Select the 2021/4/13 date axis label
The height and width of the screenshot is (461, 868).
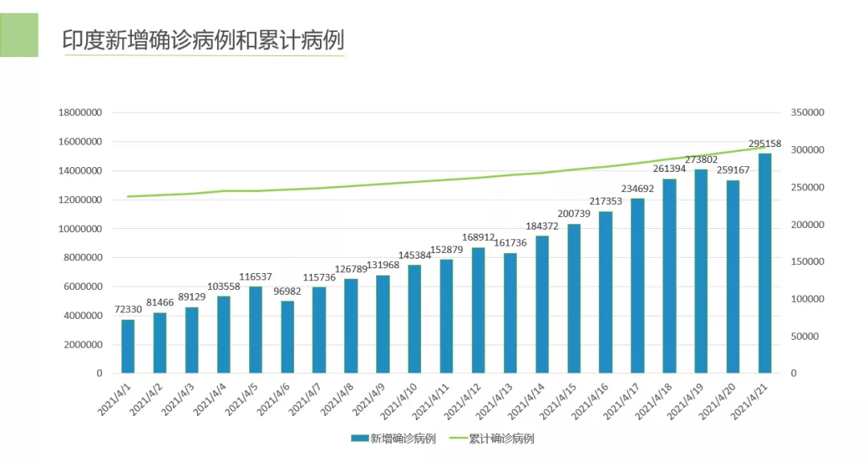(x=498, y=399)
